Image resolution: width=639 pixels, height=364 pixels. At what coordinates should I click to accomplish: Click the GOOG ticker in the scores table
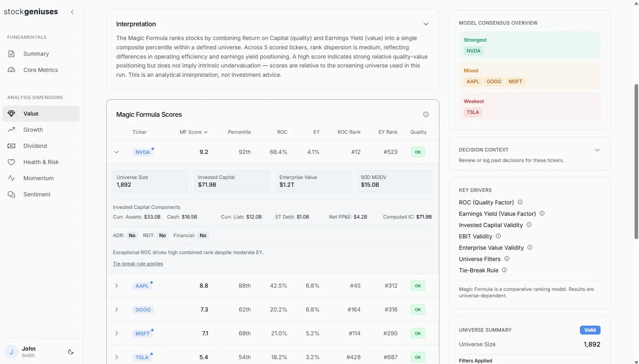click(x=143, y=310)
